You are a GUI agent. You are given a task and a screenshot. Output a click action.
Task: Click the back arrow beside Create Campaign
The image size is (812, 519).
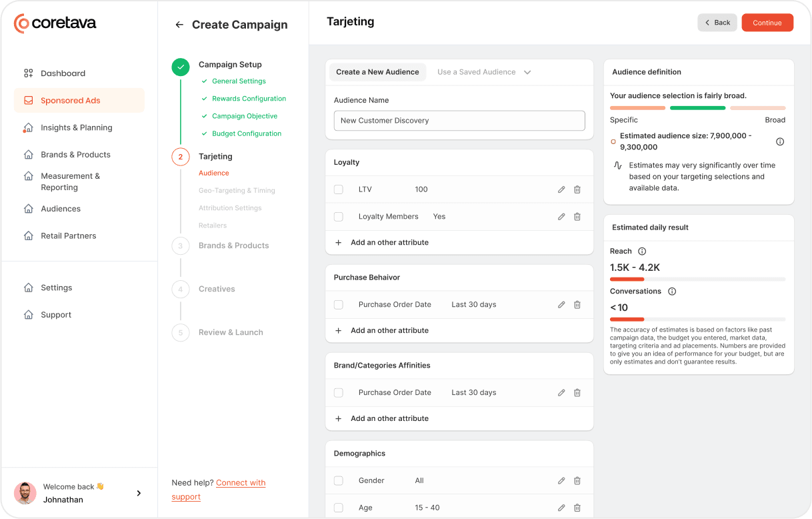[x=179, y=25]
